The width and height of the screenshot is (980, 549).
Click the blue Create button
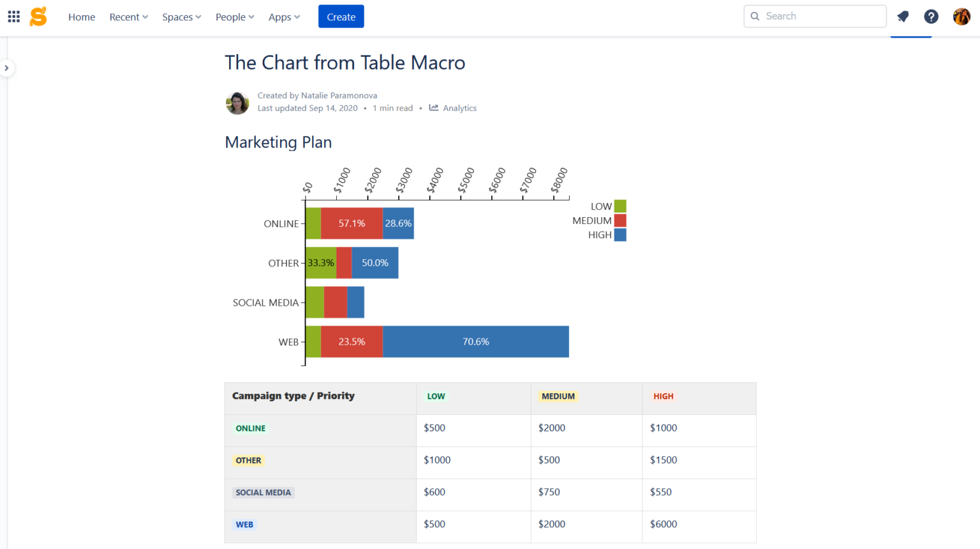click(341, 17)
